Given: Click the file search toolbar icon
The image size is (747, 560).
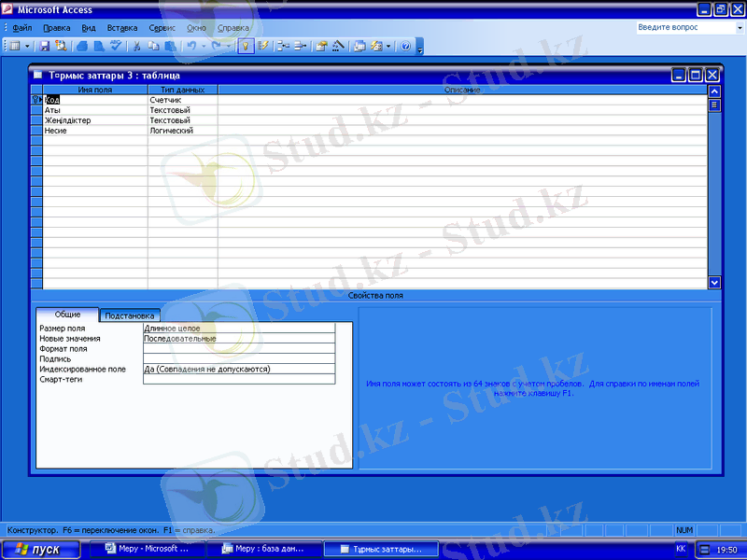Looking at the screenshot, I should point(61,46).
